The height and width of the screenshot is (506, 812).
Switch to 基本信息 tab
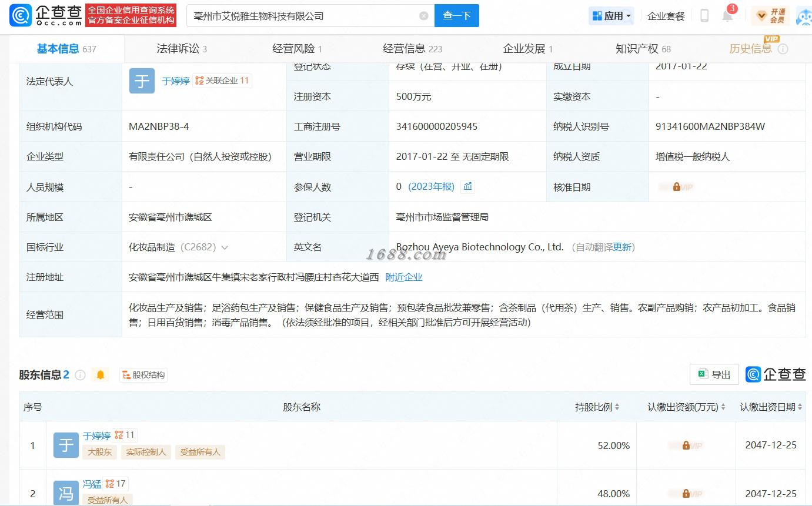pos(66,49)
